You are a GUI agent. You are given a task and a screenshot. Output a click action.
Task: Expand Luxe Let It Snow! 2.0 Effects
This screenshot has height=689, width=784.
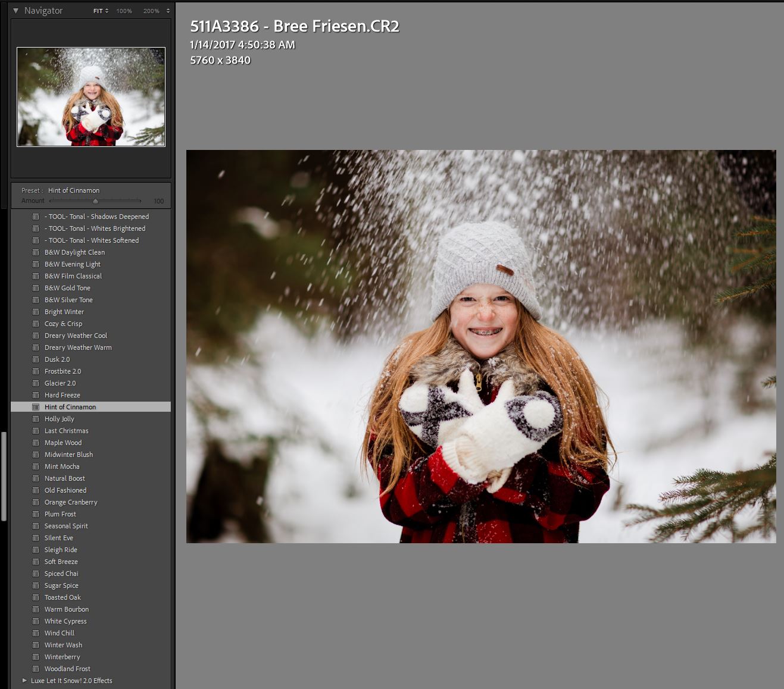pyautogui.click(x=24, y=681)
